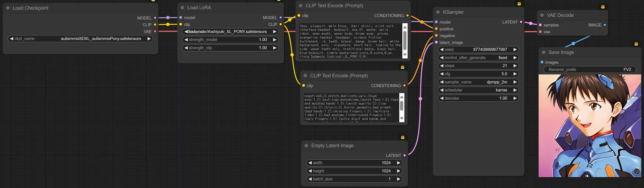
Task: Click the latent_image input port on KSampler
Action: coord(436,42)
